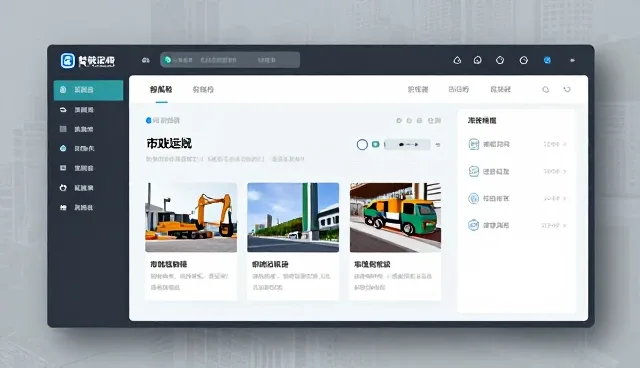Open the orange excavator thumbnail

(x=191, y=217)
